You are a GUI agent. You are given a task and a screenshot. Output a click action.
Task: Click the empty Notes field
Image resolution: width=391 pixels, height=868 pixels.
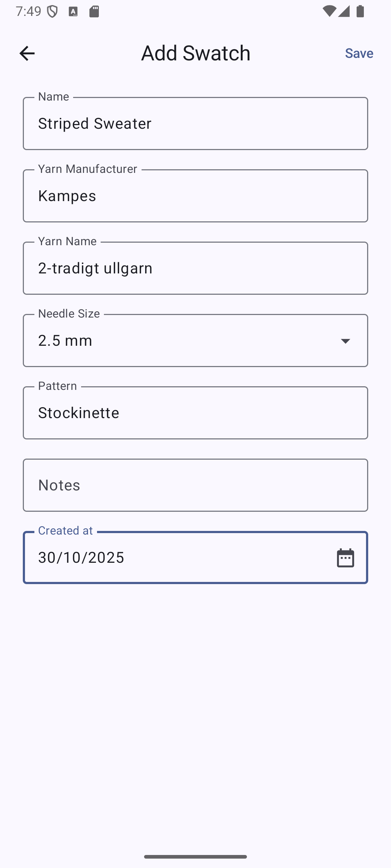(195, 485)
